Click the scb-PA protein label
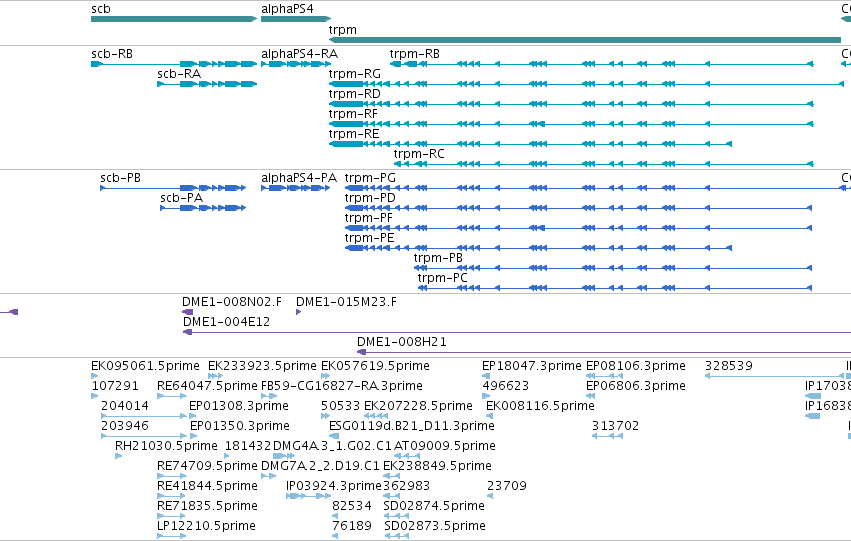Screen dimensions: 851x541 [x=181, y=198]
